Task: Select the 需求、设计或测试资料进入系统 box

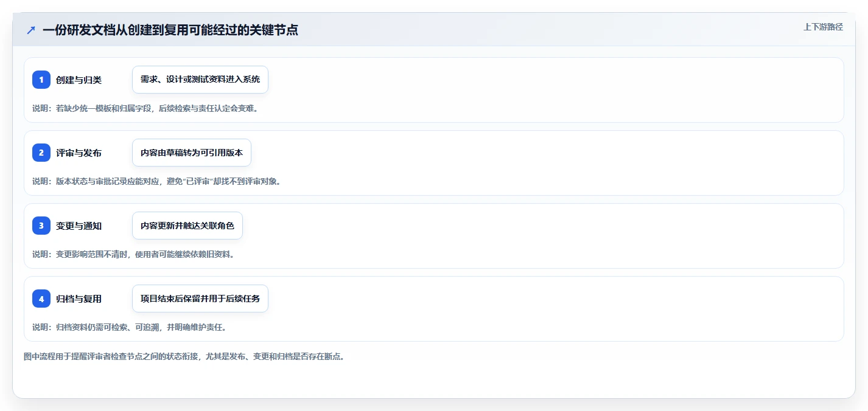Action: [x=200, y=80]
